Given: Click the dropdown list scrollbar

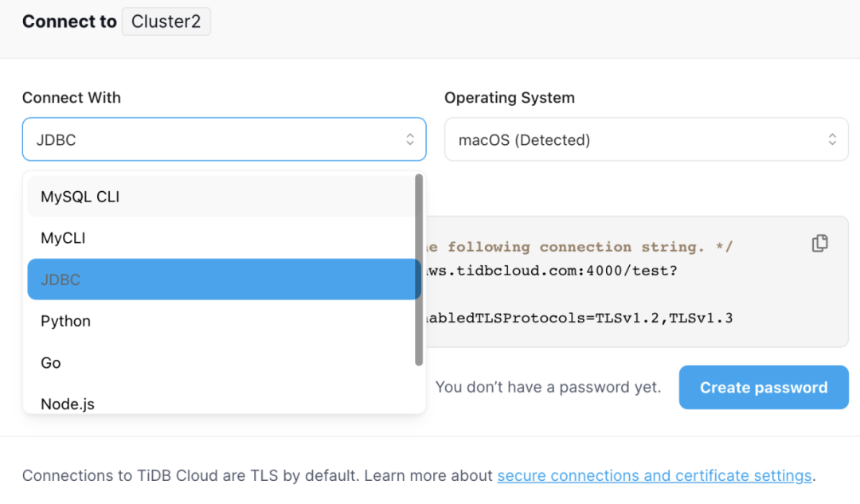Looking at the screenshot, I should [419, 271].
